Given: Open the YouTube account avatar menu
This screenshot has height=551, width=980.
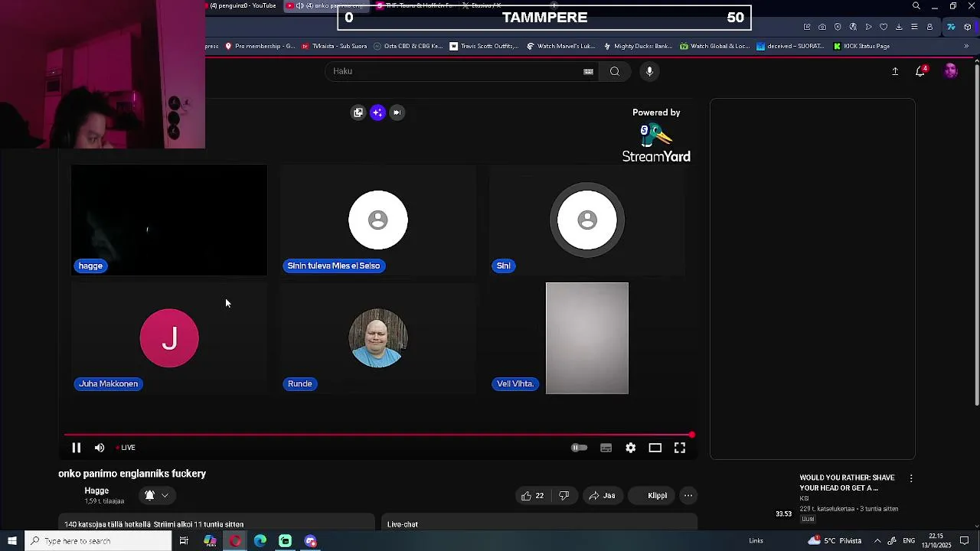Looking at the screenshot, I should pyautogui.click(x=951, y=71).
